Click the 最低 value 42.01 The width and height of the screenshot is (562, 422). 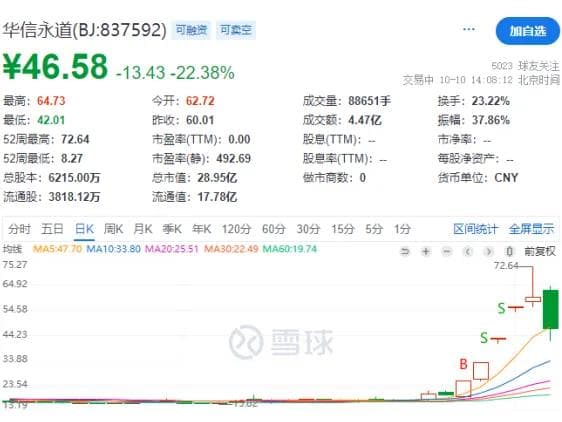51,120
